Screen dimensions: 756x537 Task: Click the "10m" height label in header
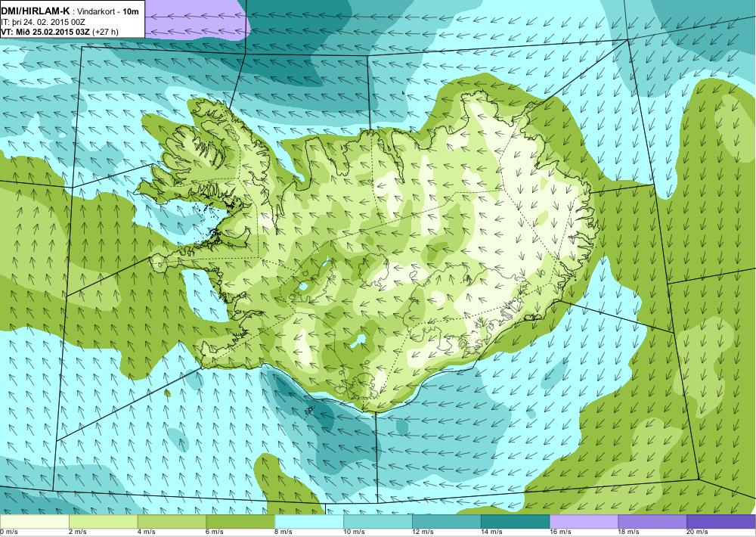[131, 11]
